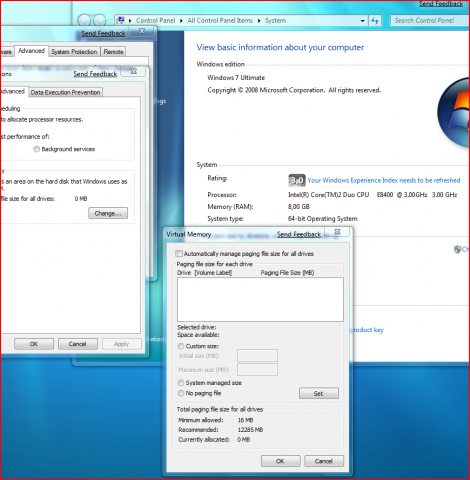Click the Initial size (MB) field
Image resolution: width=470 pixels, height=480 pixels.
[x=257, y=356]
